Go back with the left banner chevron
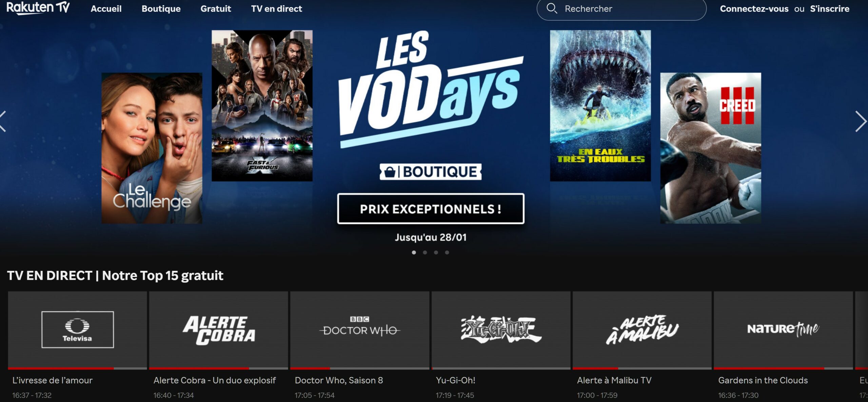 coord(3,121)
